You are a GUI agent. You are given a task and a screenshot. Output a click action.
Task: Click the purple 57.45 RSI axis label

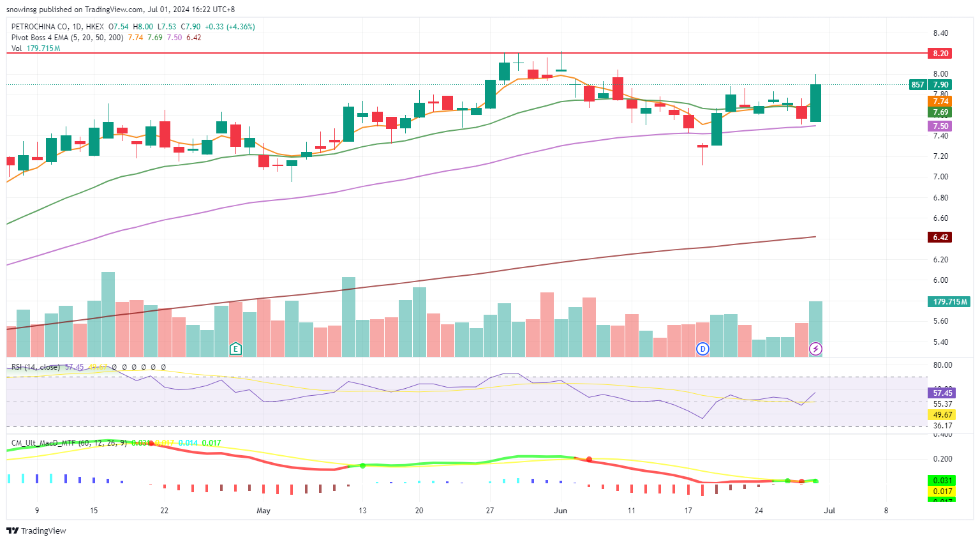(942, 393)
